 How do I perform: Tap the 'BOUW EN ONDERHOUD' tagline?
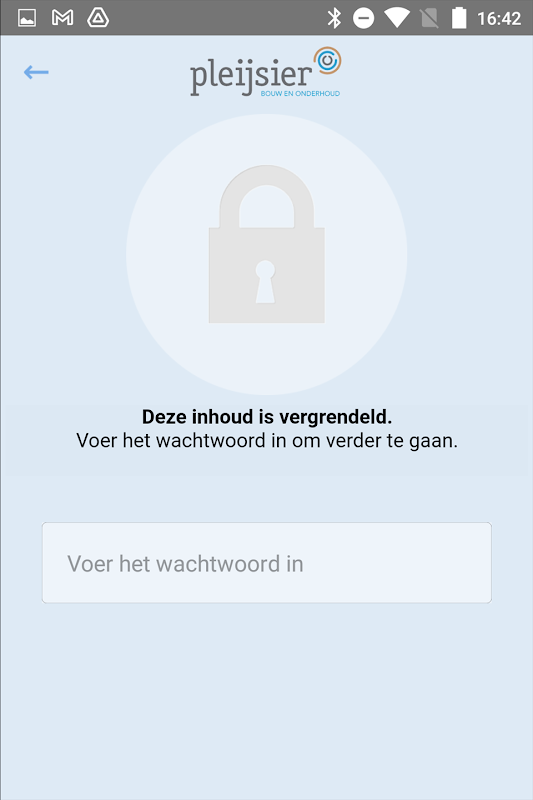tap(300, 93)
